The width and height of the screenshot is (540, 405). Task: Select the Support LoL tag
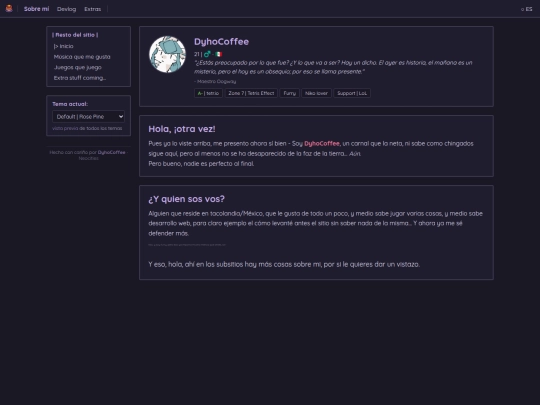(352, 93)
